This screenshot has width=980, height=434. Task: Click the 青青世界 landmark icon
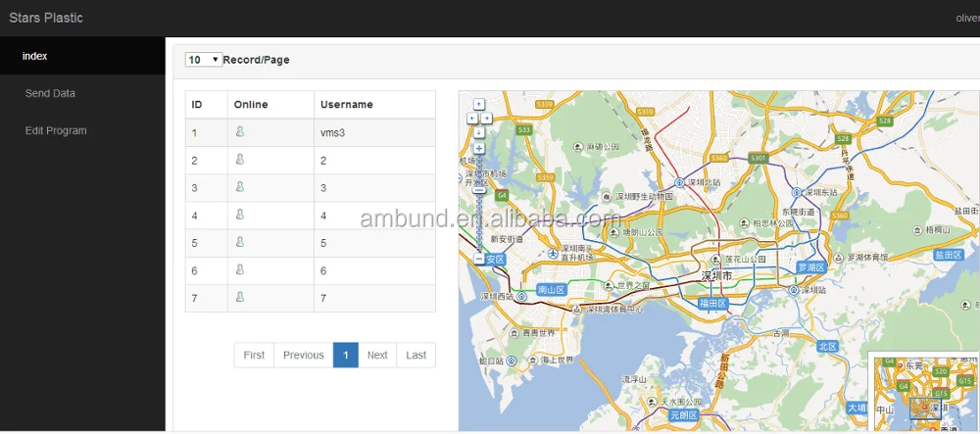[x=514, y=332]
